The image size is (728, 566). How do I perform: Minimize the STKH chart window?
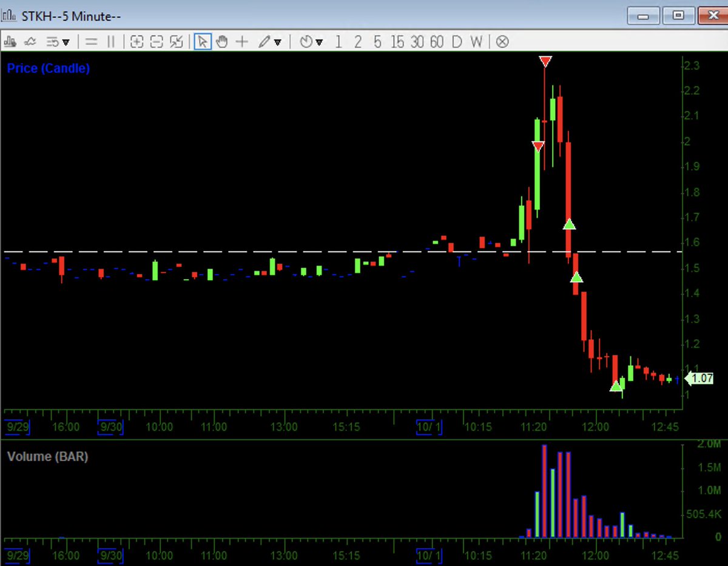coord(643,15)
